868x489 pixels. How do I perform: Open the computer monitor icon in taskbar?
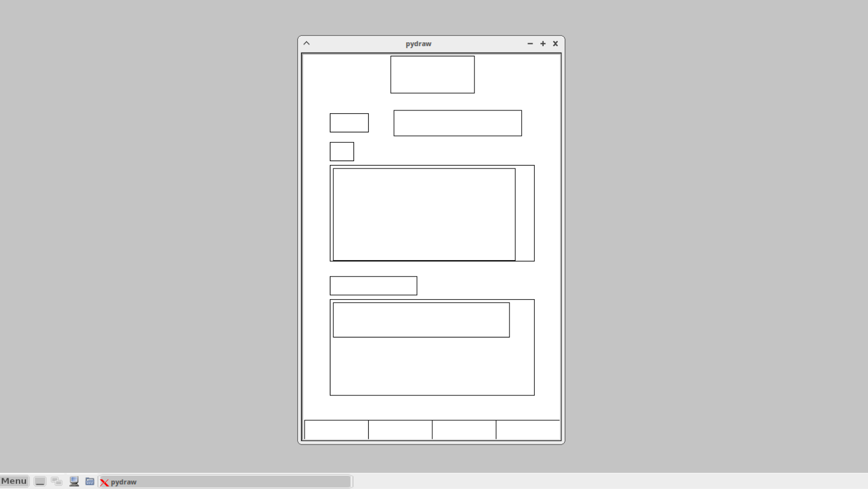point(74,481)
